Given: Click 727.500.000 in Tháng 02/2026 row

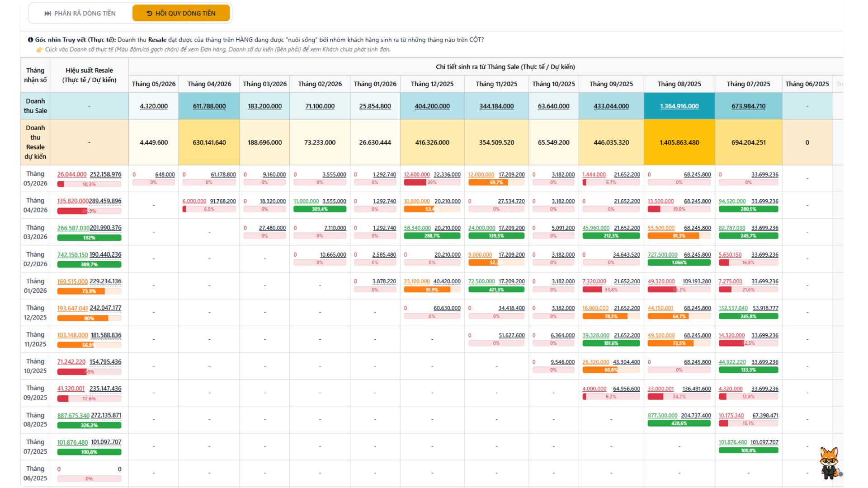Looking at the screenshot, I should [x=662, y=255].
